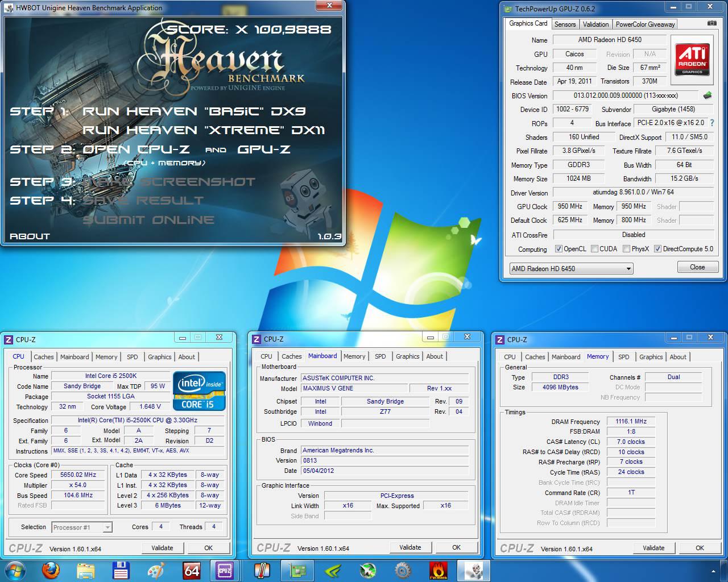Open the Windows Start orb

(x=15, y=570)
